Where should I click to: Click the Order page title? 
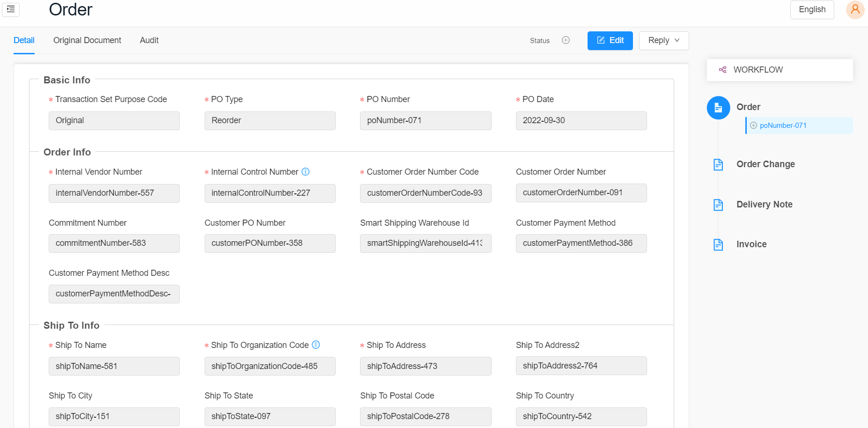(x=71, y=9)
